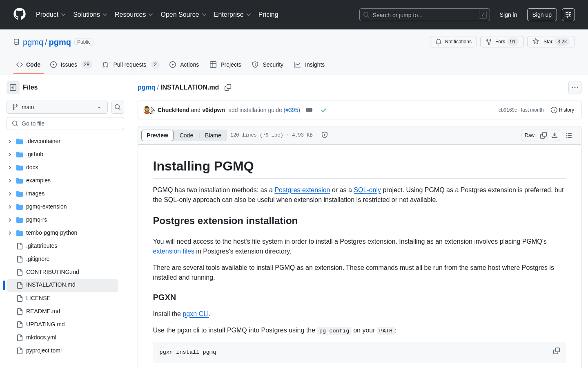Viewport: 588px width, 368px height.
Task: Expand the .github folder chevron
Action: (10, 154)
